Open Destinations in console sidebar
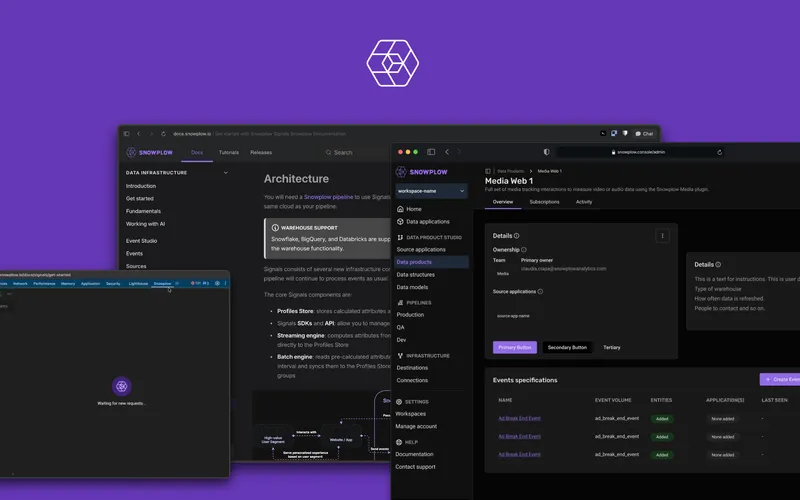 tap(412, 368)
